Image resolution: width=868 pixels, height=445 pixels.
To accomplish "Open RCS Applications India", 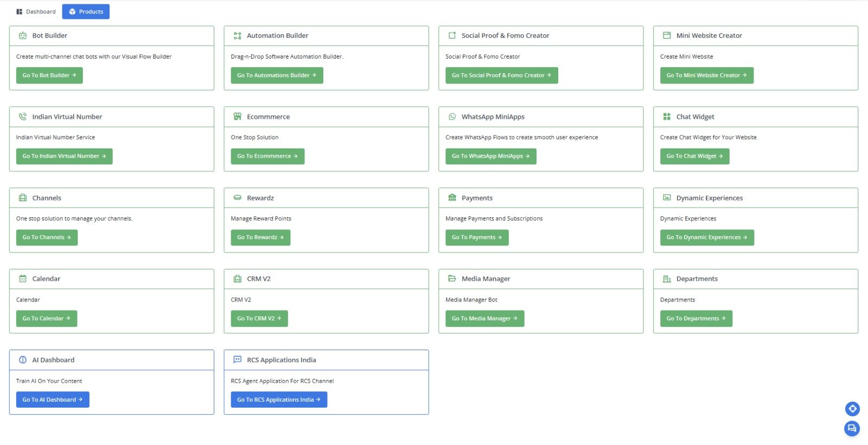I will click(x=278, y=399).
